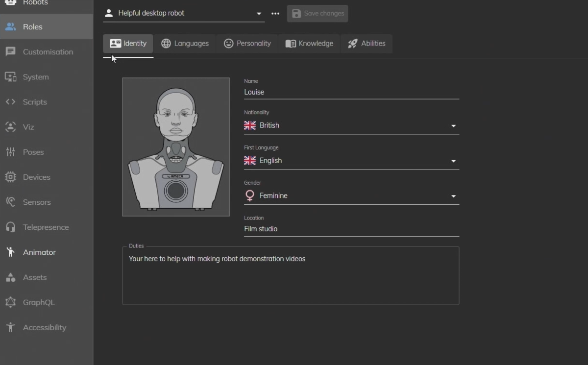The width and height of the screenshot is (588, 365).
Task: Open the more options ellipsis menu
Action: [275, 14]
